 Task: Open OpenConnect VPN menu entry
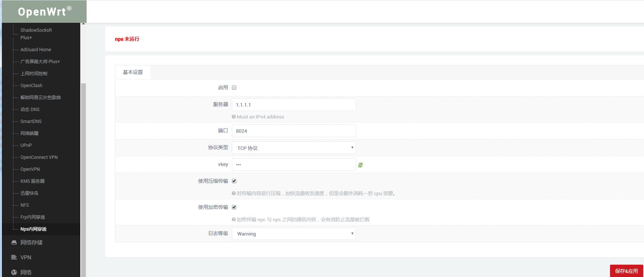[39, 157]
